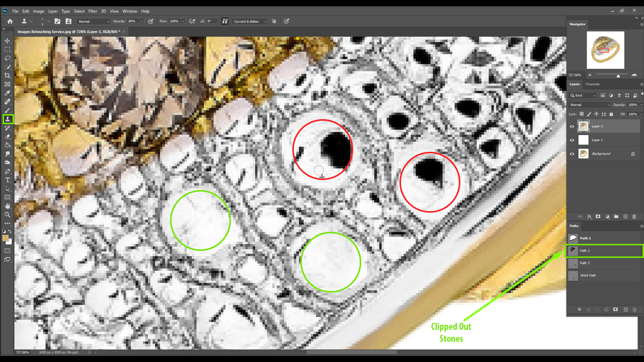Image resolution: width=644 pixels, height=362 pixels.
Task: Hide the Background layer
Action: tap(572, 154)
